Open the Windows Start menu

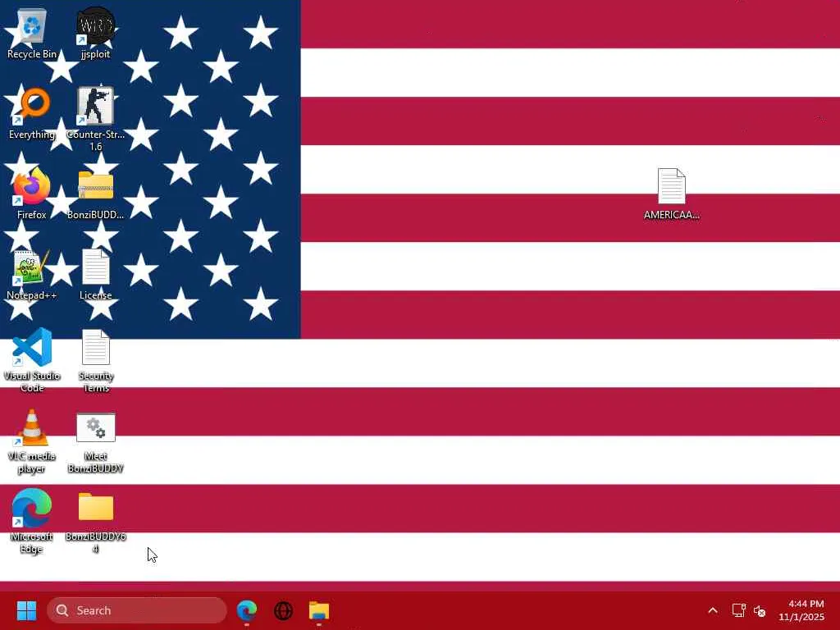pos(26,610)
